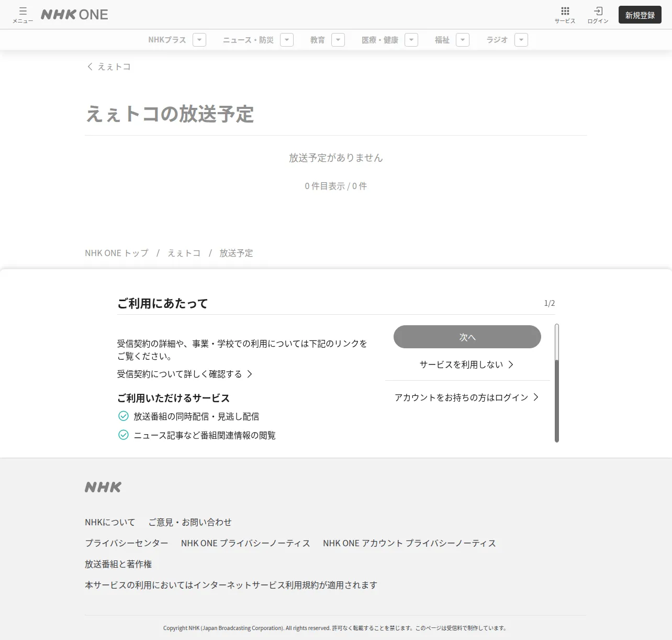672x640 pixels.
Task: Expand the ラジオ dropdown arrow
Action: pos(521,40)
